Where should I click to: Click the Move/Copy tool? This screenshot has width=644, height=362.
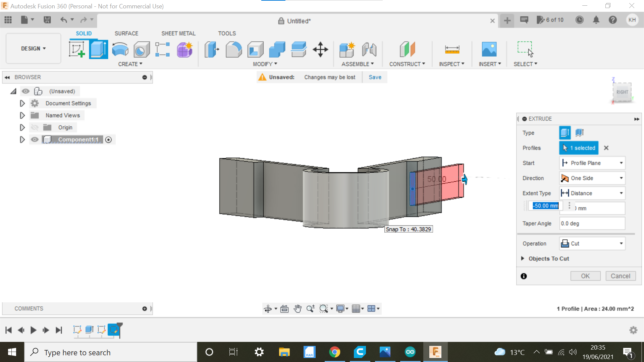pos(321,49)
